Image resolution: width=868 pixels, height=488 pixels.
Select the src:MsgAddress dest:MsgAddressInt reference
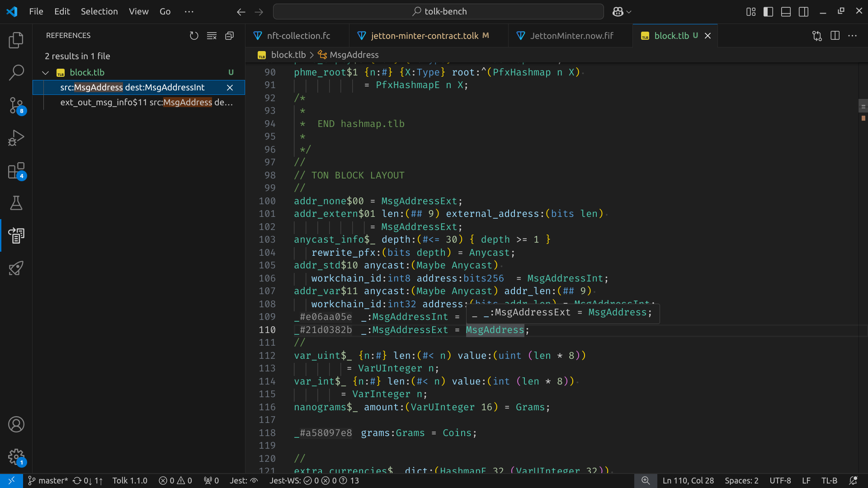click(139, 88)
